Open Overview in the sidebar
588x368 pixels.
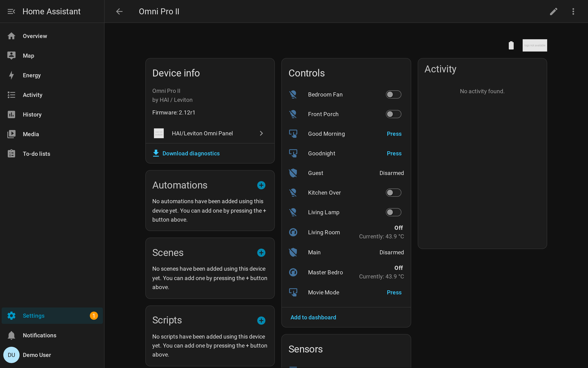coord(52,36)
